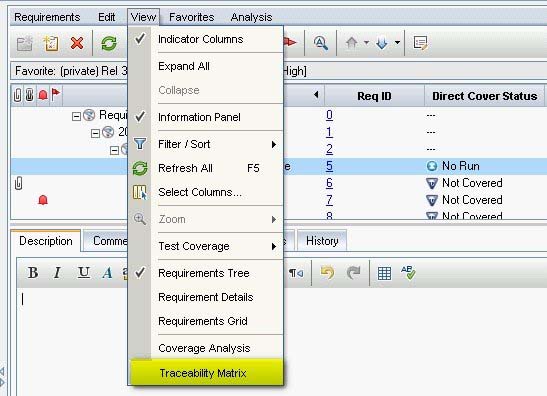Toggle Information Panel in View menu

pos(206,117)
